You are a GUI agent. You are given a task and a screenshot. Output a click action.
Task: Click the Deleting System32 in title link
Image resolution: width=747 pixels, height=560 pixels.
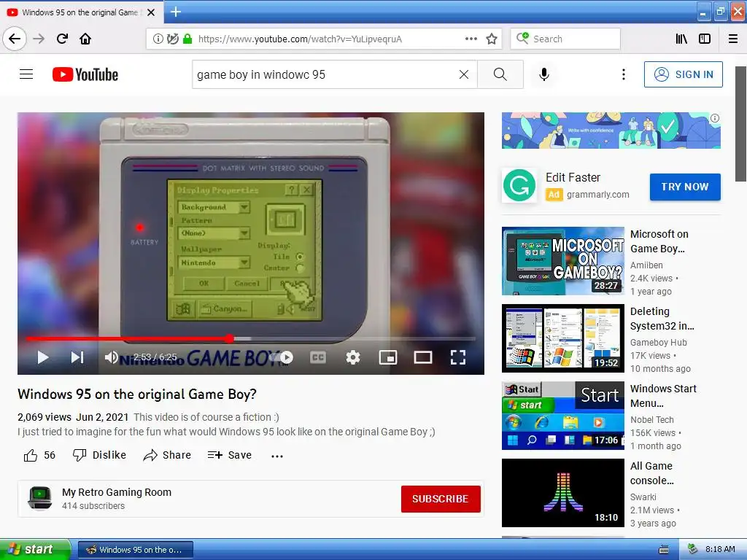click(x=662, y=318)
